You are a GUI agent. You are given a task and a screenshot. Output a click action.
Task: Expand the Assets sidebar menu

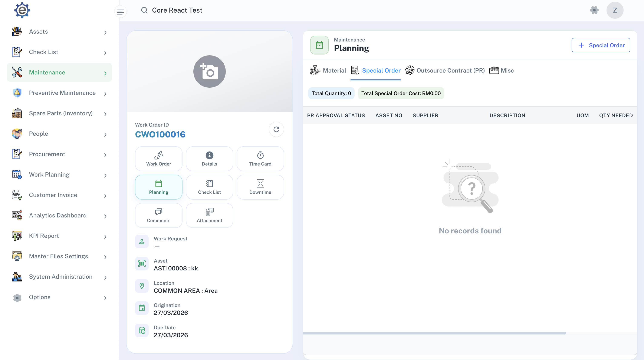(x=59, y=32)
